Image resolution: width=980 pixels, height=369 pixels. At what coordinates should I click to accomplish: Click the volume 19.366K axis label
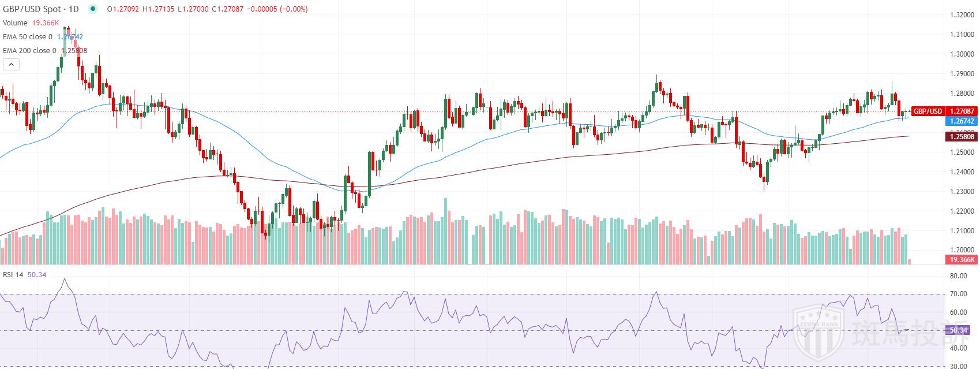(x=962, y=260)
